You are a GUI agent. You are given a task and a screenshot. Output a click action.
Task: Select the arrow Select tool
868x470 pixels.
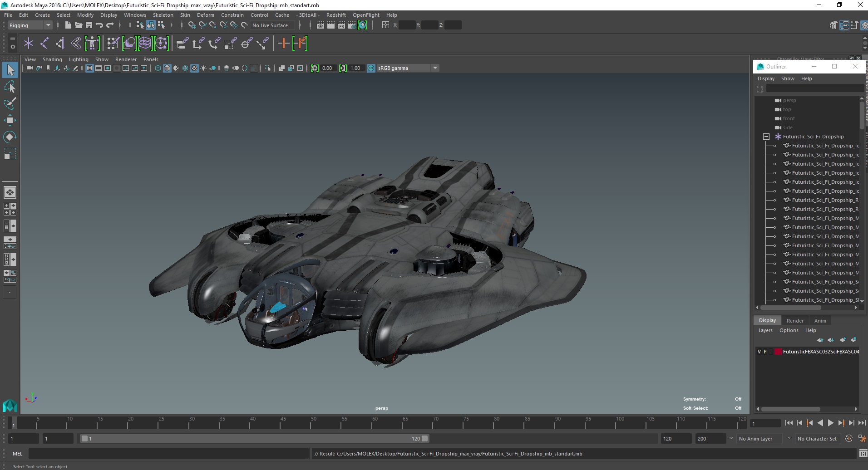tap(10, 70)
